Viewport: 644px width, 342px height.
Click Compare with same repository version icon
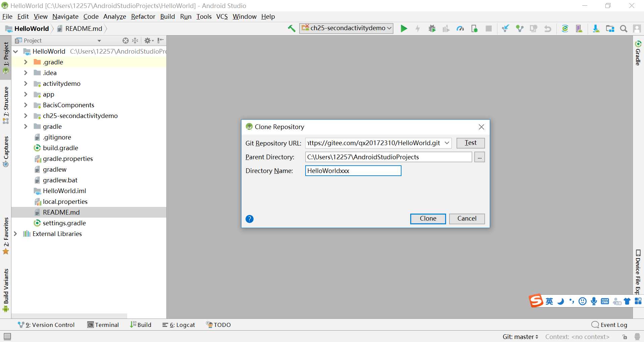(533, 28)
